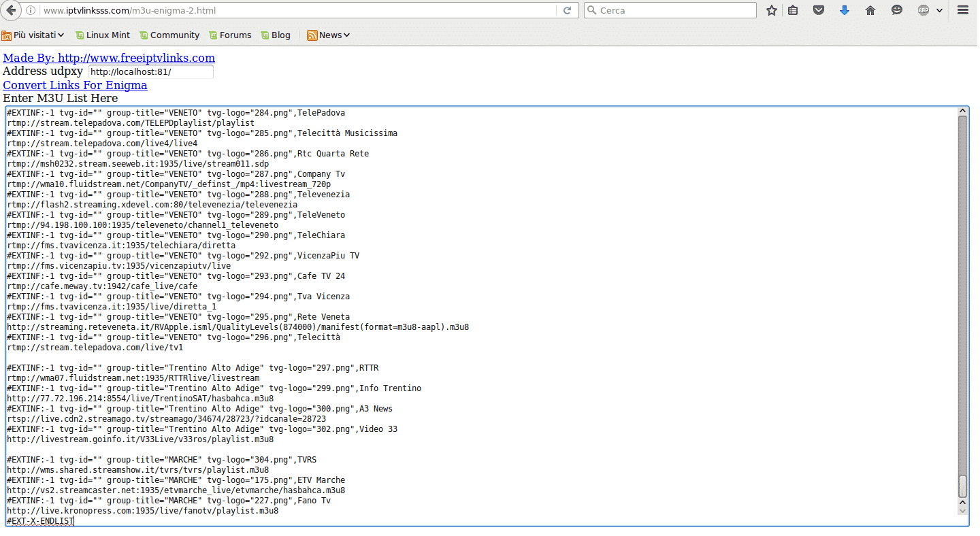Click the textarea scrollbar up arrow
This screenshot has width=980, height=536.
(x=962, y=112)
